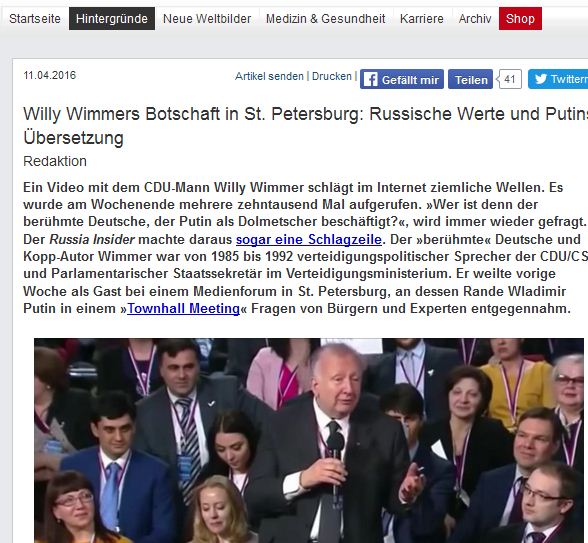The width and height of the screenshot is (588, 543).
Task: Follow the sogar eine Schlagzeile link
Action: 309,239
